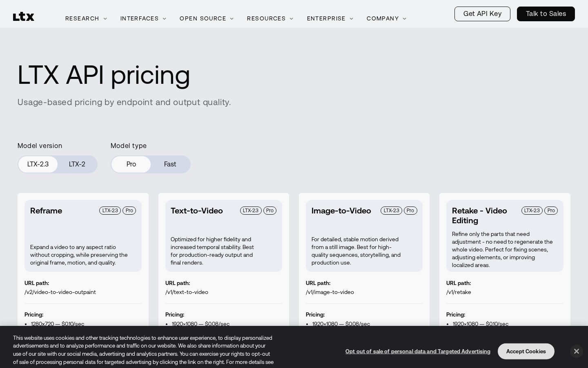This screenshot has width=588, height=368.
Task: Open the Interfaces dropdown
Action: (143, 19)
